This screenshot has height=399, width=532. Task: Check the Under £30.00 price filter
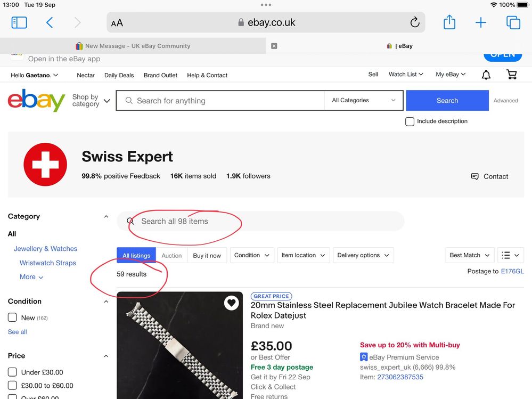13,372
